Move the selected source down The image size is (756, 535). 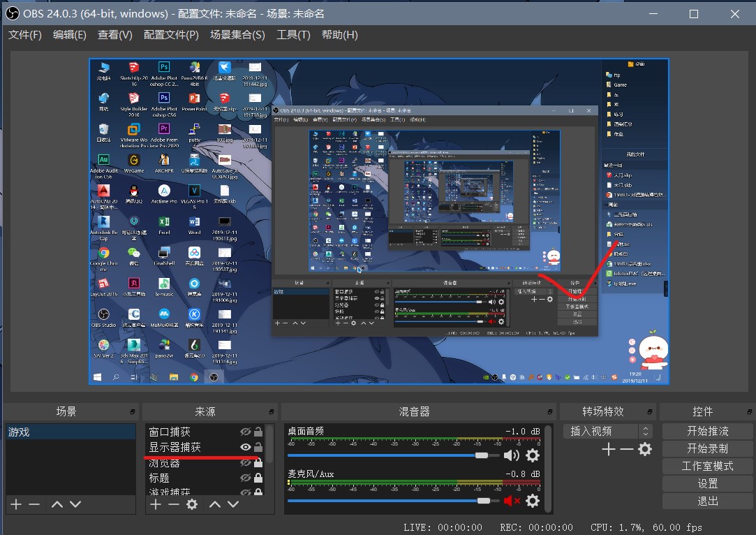233,504
